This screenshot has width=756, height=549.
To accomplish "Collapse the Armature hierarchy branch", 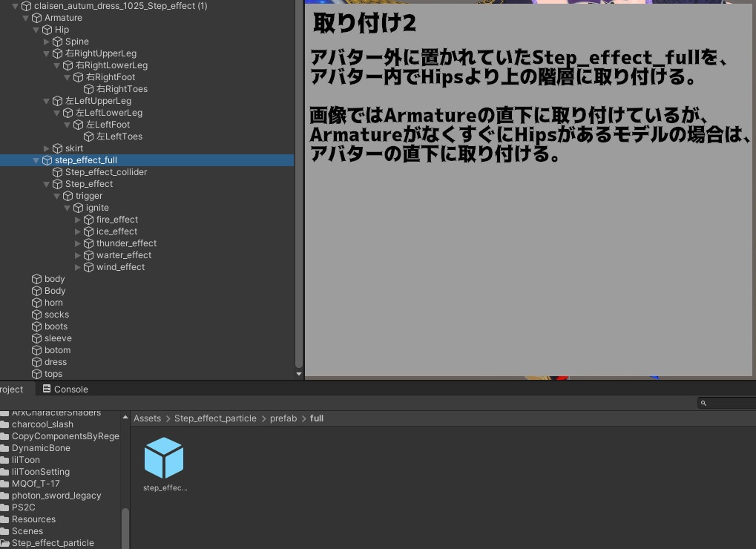I will click(25, 18).
